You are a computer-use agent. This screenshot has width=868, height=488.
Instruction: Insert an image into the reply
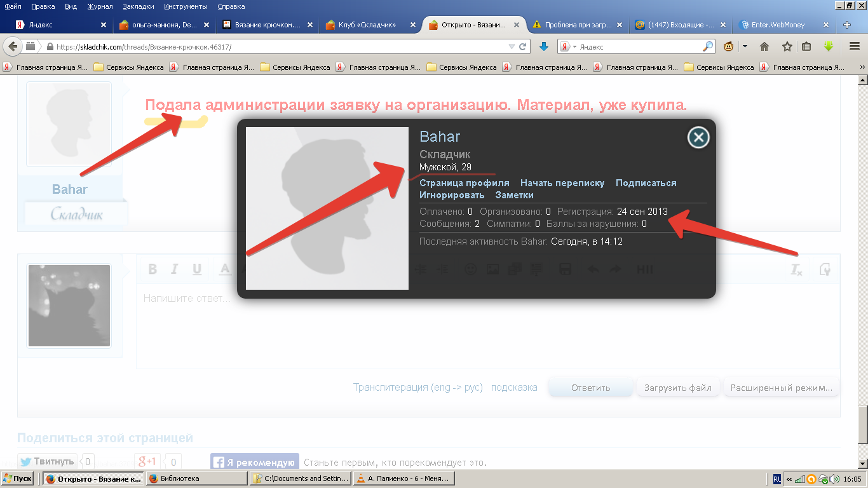[x=492, y=269]
